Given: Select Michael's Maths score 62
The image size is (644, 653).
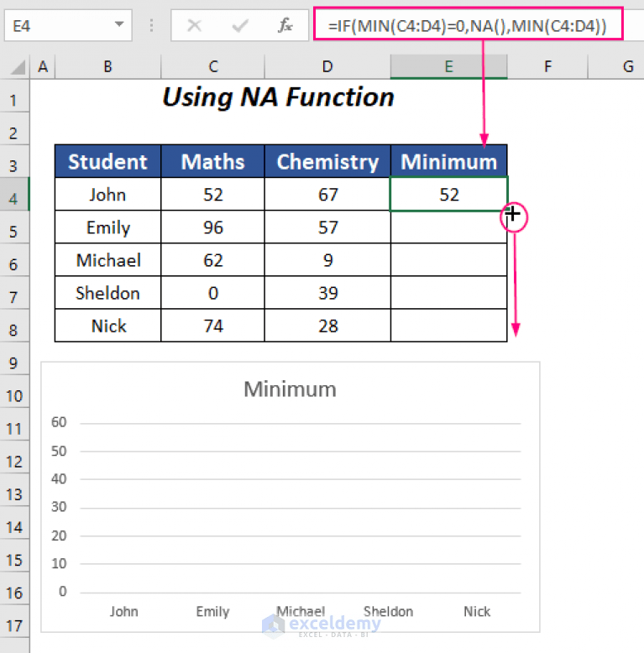Looking at the screenshot, I should 213,260.
